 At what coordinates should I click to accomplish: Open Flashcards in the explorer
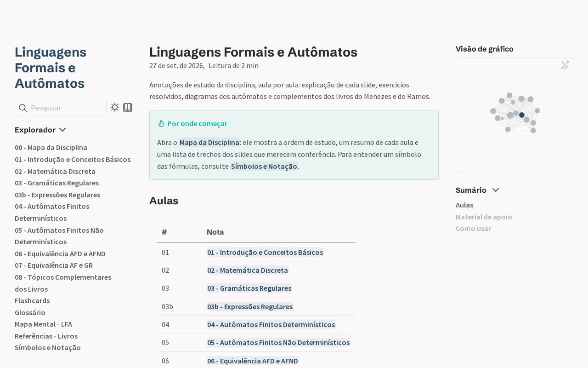[32, 301]
